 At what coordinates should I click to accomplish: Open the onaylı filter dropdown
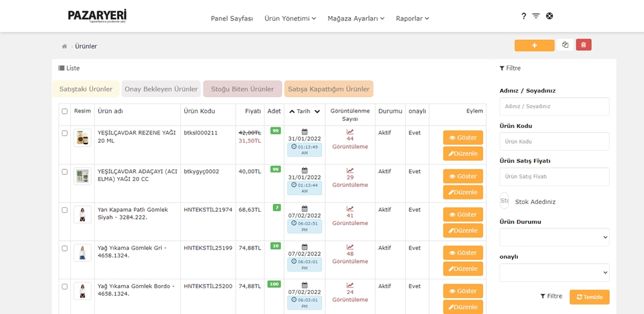pos(554,273)
